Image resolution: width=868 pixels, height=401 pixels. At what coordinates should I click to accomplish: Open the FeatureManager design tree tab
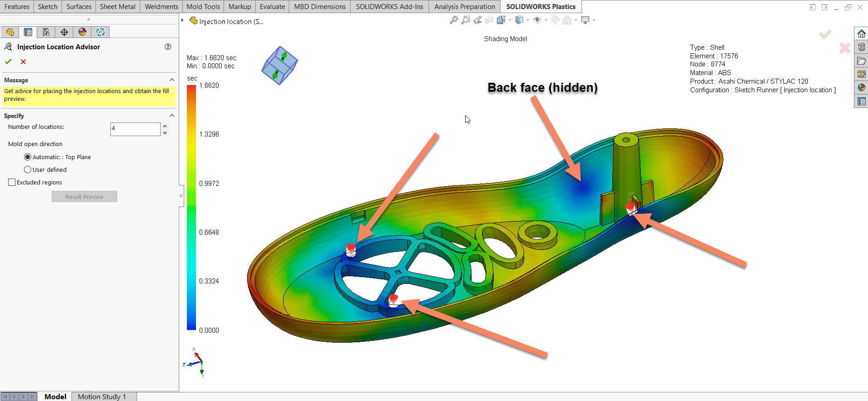pyautogui.click(x=10, y=32)
